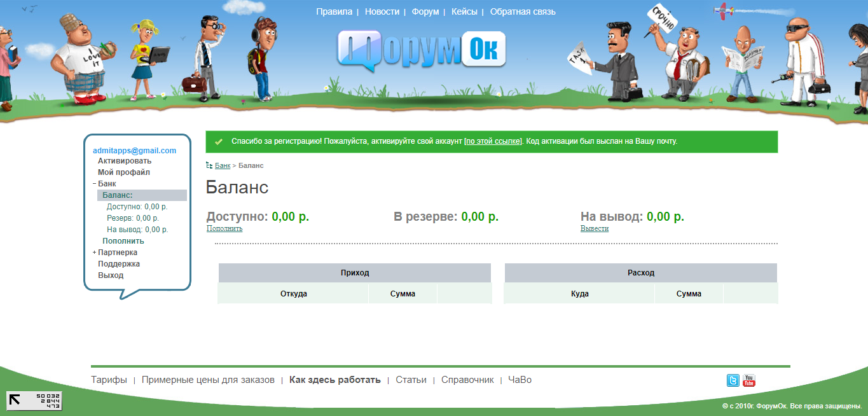
Task: Click the Twitter icon in the footer
Action: point(733,380)
